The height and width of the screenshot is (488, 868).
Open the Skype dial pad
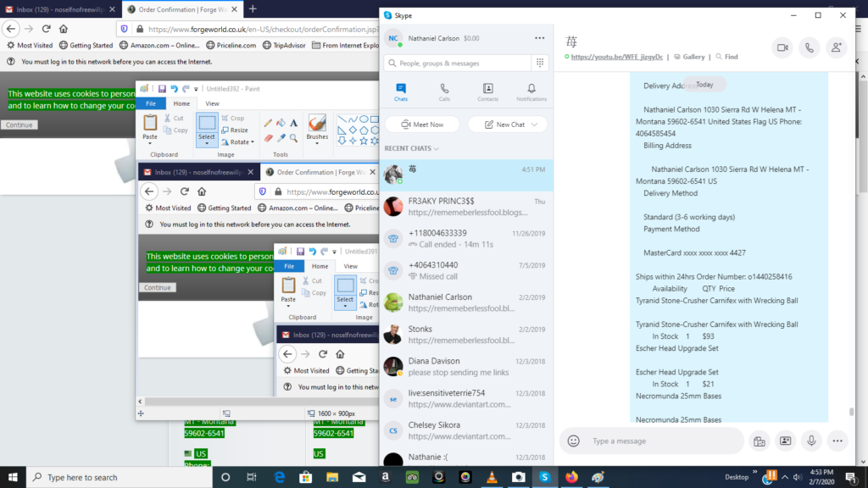pos(540,63)
